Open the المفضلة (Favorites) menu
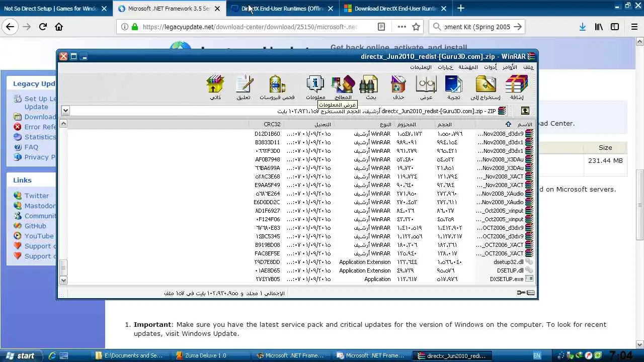 468,67
